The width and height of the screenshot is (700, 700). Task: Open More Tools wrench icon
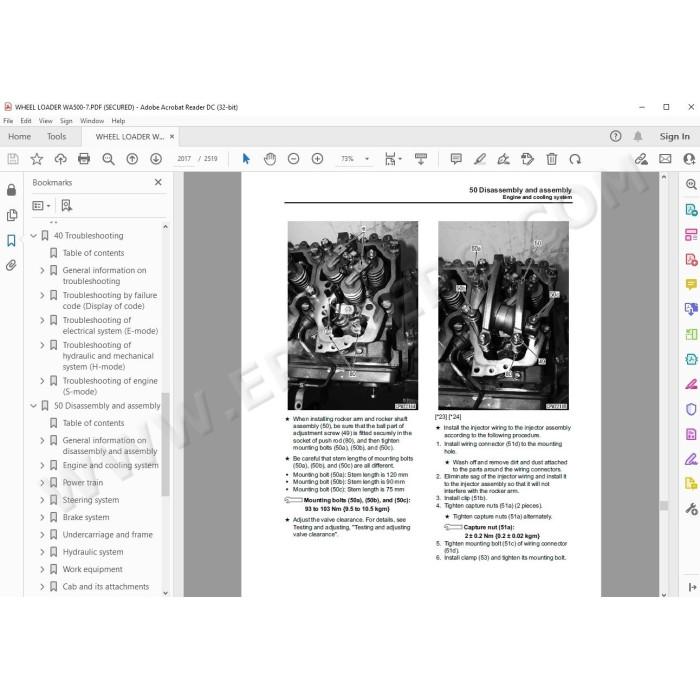tap(691, 509)
